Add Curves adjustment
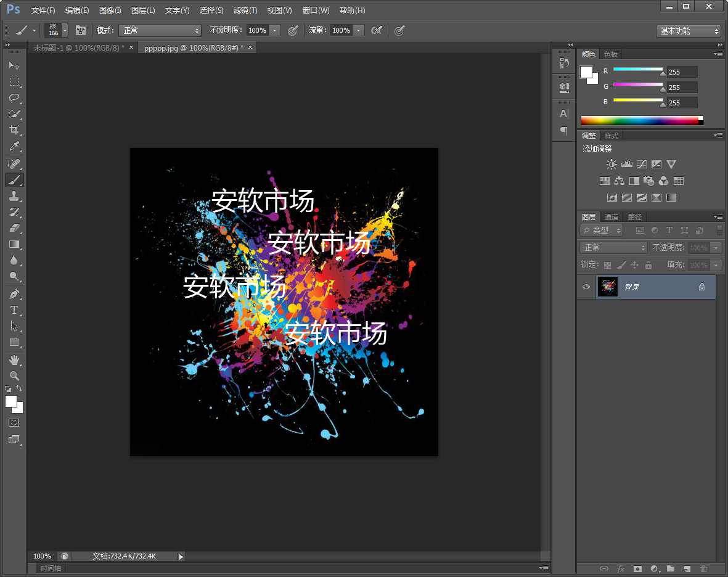The width and height of the screenshot is (728, 577). click(x=642, y=165)
